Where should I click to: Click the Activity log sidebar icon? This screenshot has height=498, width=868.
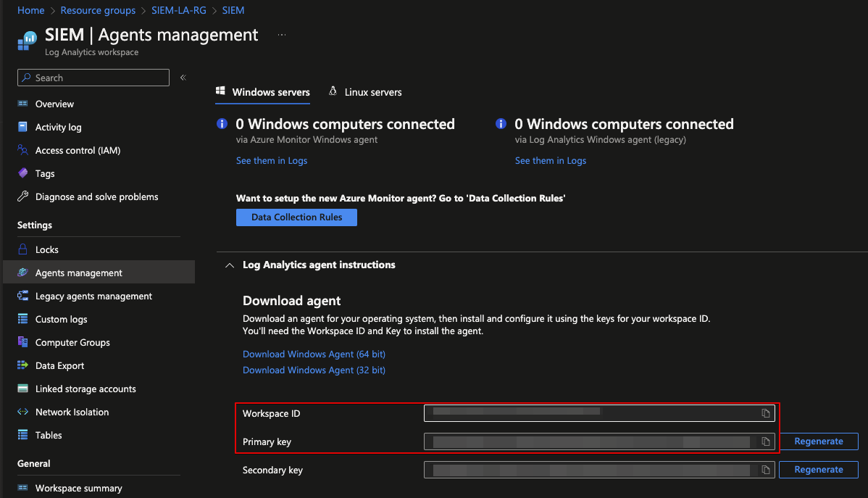coord(22,127)
